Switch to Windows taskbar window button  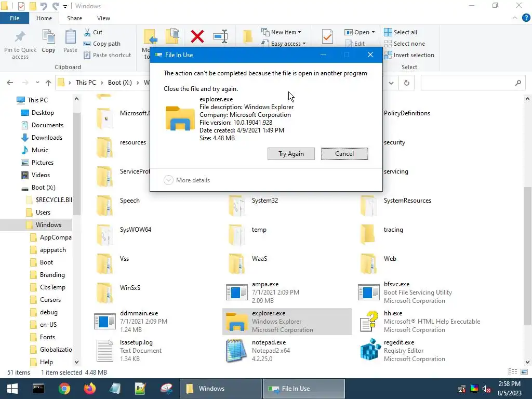tap(220, 389)
